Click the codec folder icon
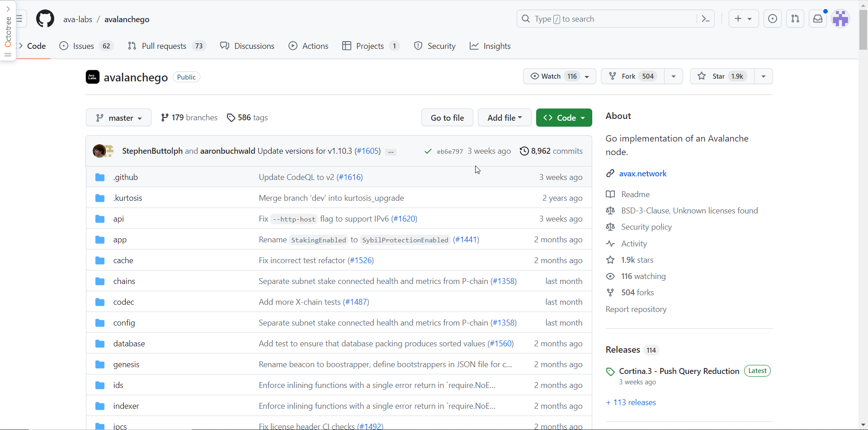This screenshot has height=430, width=868. click(x=100, y=302)
